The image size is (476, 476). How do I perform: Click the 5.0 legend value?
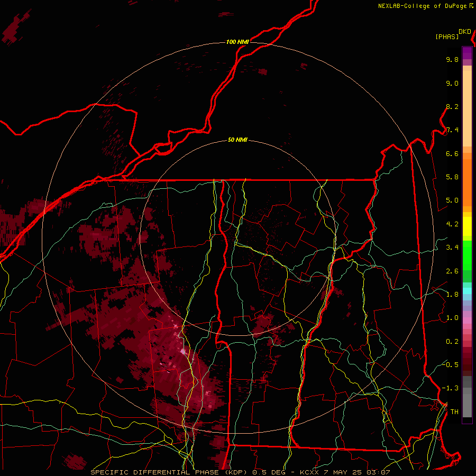452,200
